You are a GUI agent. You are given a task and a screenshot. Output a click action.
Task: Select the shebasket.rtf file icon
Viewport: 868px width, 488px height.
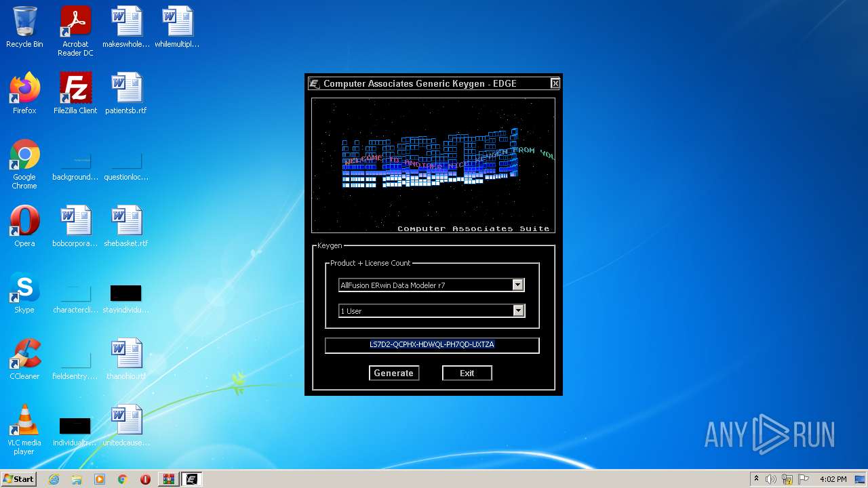click(126, 226)
